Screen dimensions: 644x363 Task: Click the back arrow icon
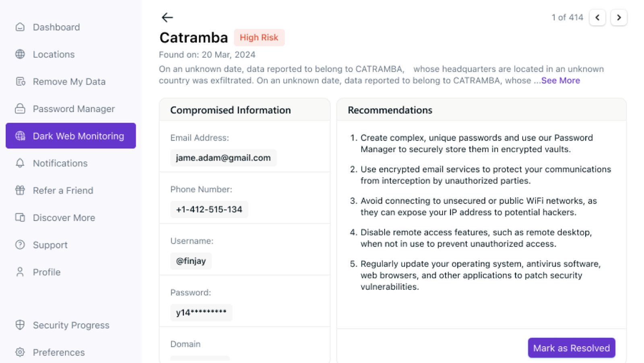[167, 17]
